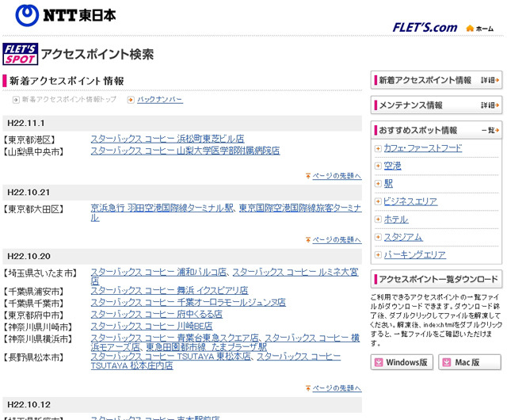The height and width of the screenshot is (420, 507).
Task: Click the FLET'S SPOT logo
Action: pyautogui.click(x=21, y=54)
